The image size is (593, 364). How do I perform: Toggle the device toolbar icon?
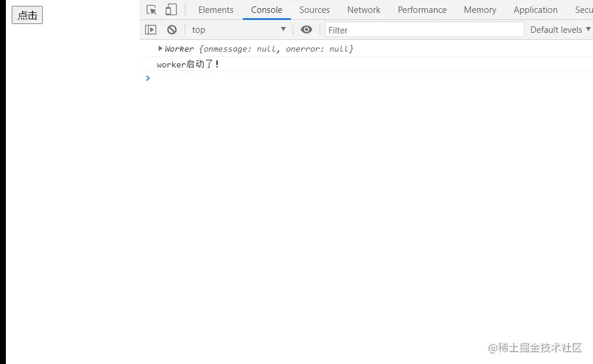pos(171,10)
